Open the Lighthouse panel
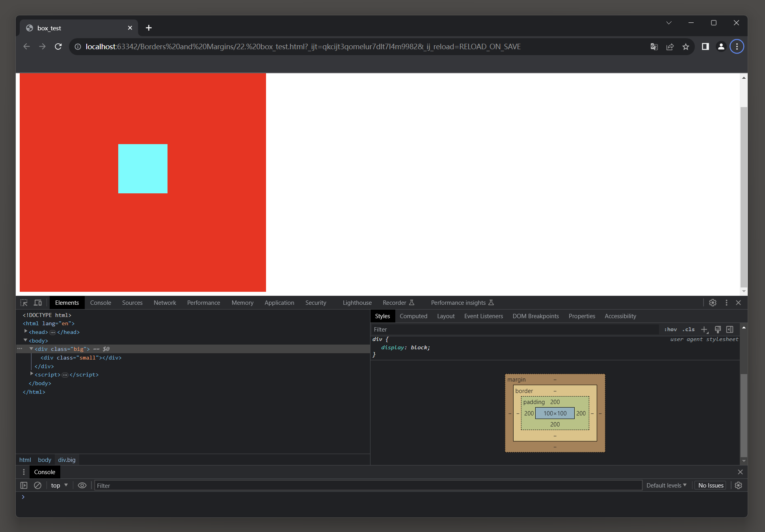This screenshot has height=532, width=765. (x=357, y=302)
